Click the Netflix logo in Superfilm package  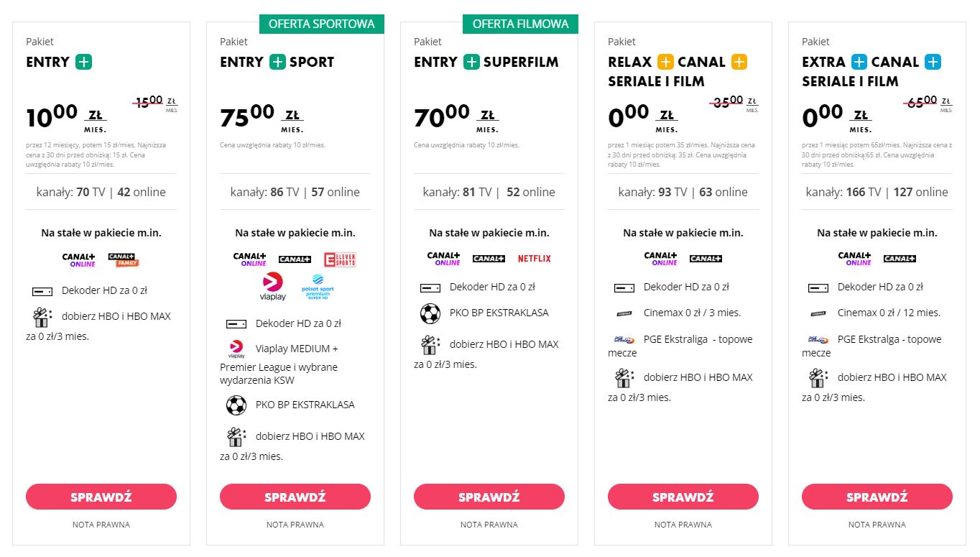[x=534, y=259]
